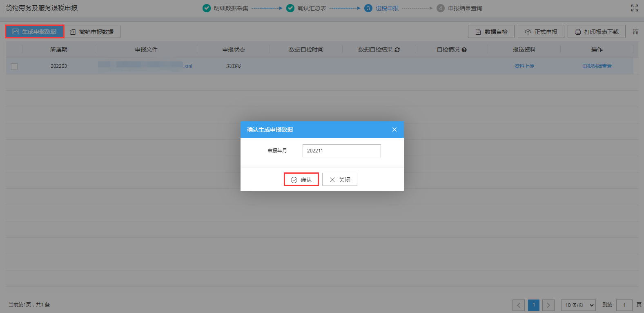Click the 申报年月 input field
The width and height of the screenshot is (644, 313).
342,151
